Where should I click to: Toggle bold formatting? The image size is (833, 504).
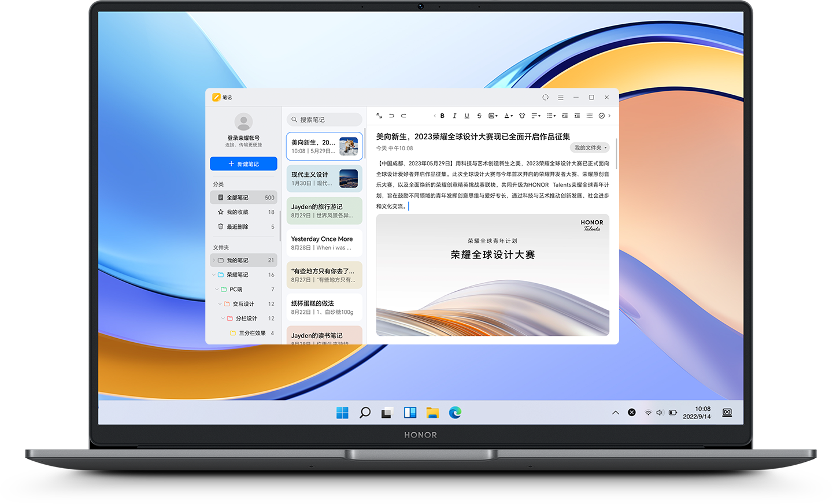442,116
